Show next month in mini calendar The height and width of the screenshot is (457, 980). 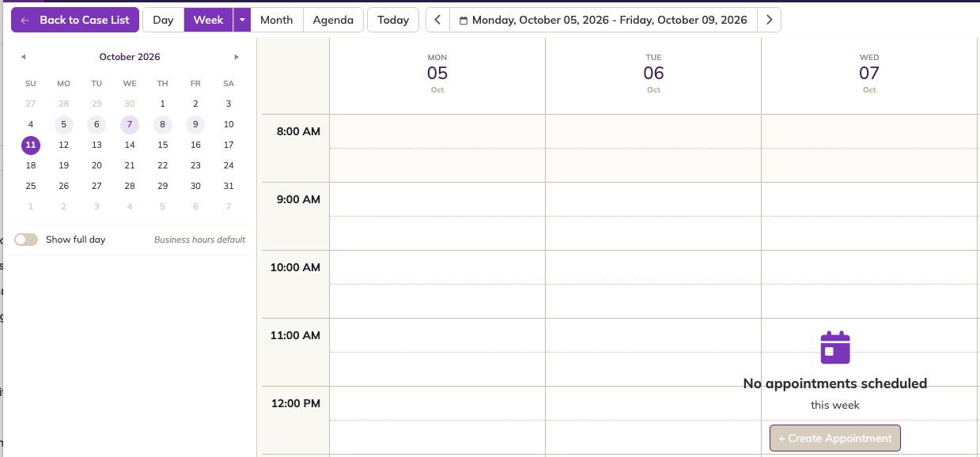point(236,57)
